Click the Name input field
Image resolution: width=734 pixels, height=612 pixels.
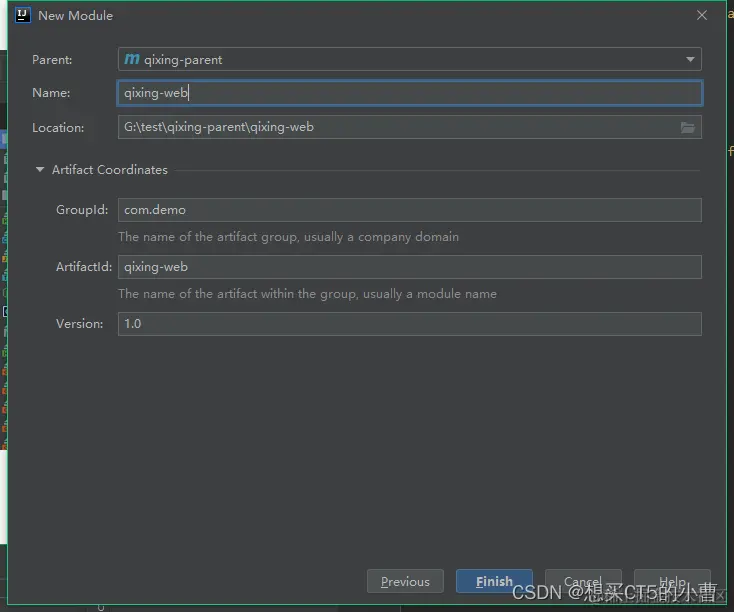(410, 93)
